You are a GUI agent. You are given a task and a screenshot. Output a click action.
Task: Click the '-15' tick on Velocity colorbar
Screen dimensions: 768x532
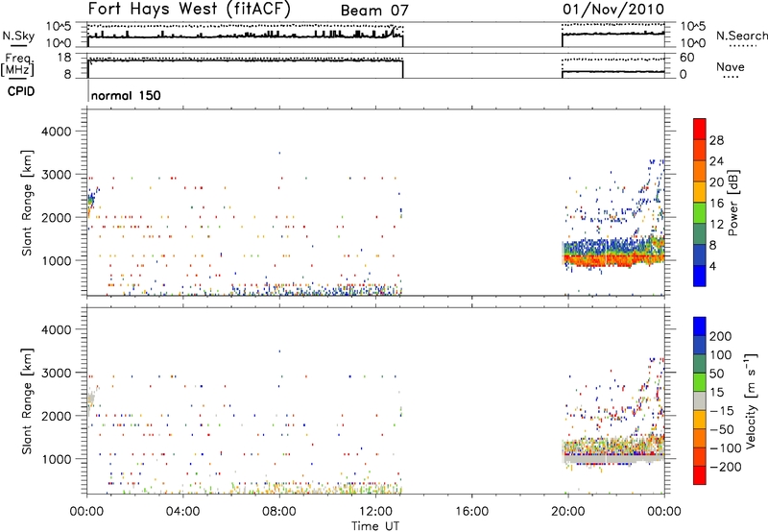(x=722, y=410)
